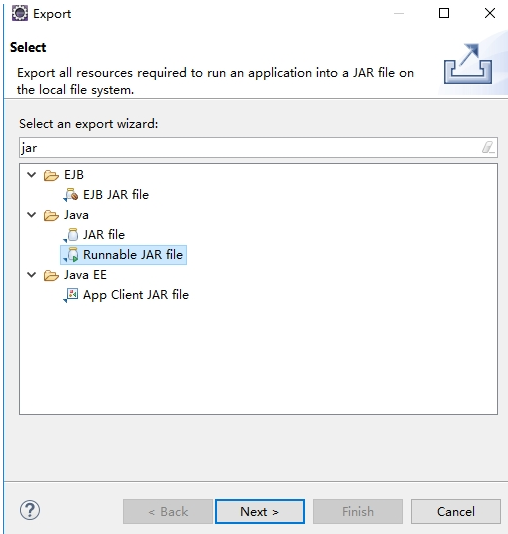Click the App Client JAR file icon
The width and height of the screenshot is (508, 534).
pos(71,295)
